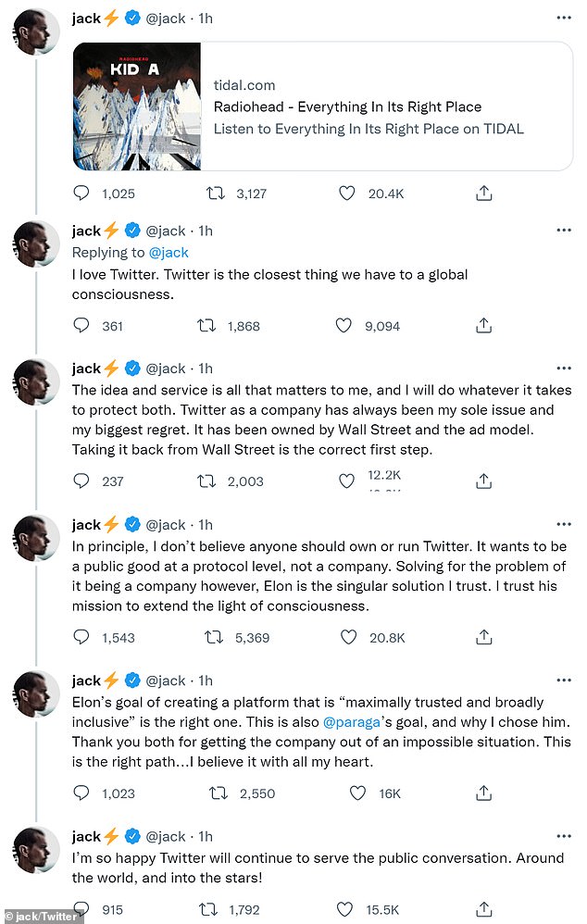This screenshot has width=587, height=924.
Task: Click jack's profile avatar on the top tweet
Action: (x=36, y=33)
